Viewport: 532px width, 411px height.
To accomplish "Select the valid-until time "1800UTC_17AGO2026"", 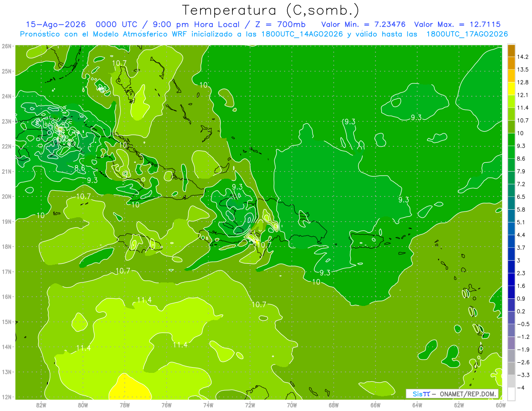I will 467,34.
